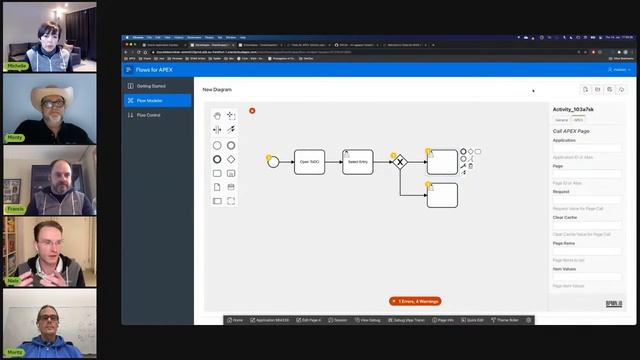Delete selected task with trash icon
Image resolution: width=640 pixels, height=360 pixels.
pyautogui.click(x=471, y=166)
